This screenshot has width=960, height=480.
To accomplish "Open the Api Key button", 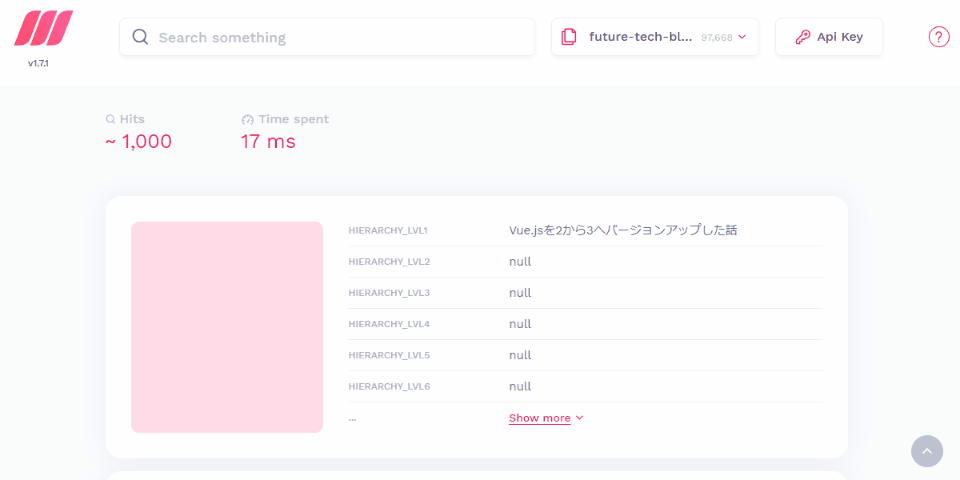I will click(x=828, y=37).
